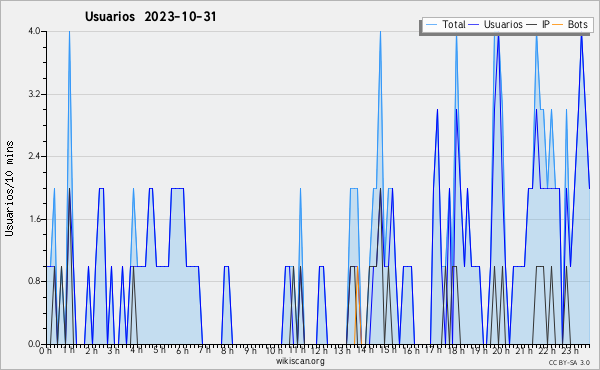Click the '20 h' x-axis label
The image size is (600, 370).
coord(501,351)
